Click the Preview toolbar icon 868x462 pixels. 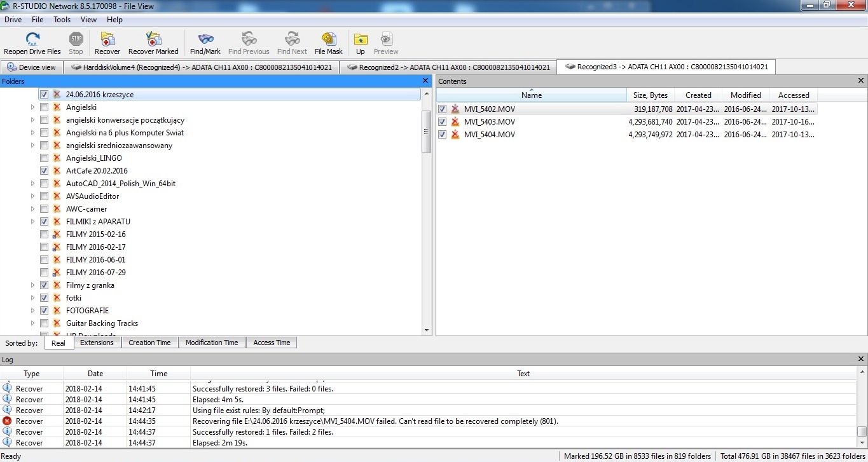(x=386, y=39)
